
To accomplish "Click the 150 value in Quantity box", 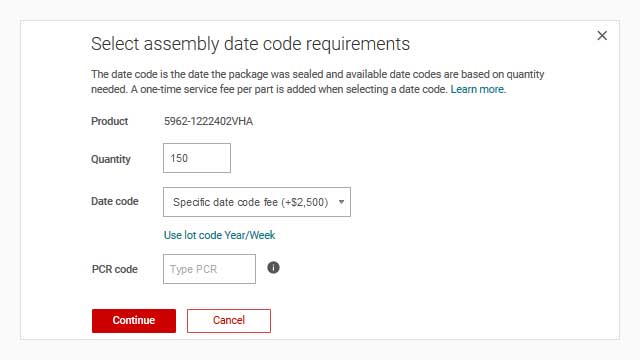I will point(179,158).
